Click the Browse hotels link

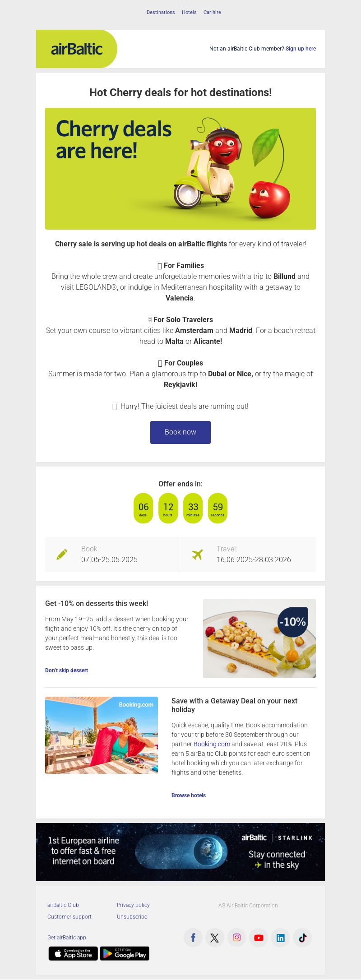click(189, 795)
